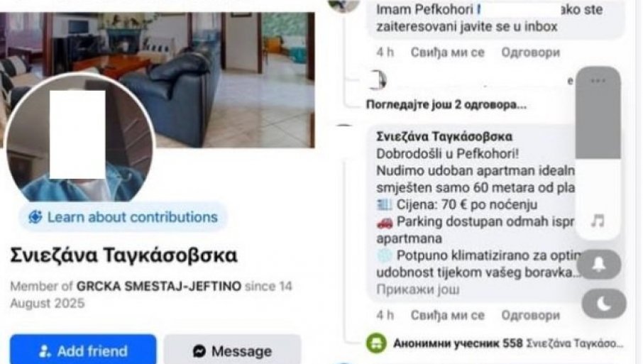Click the green anonymous participant avatar icon
643x364 pixels.
click(x=376, y=343)
